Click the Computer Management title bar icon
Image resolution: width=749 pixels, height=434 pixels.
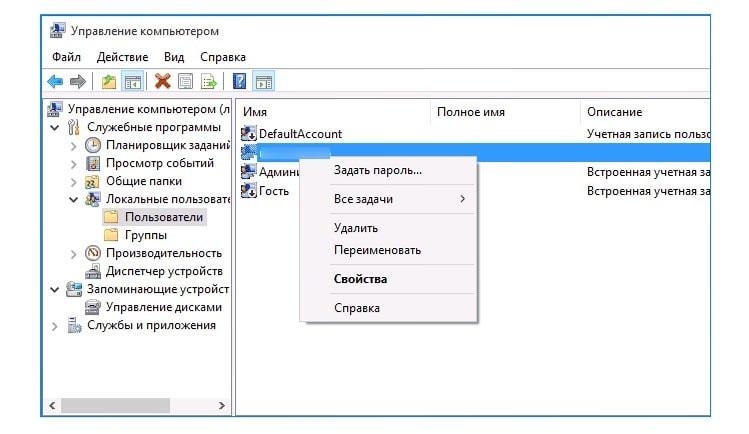coord(57,31)
